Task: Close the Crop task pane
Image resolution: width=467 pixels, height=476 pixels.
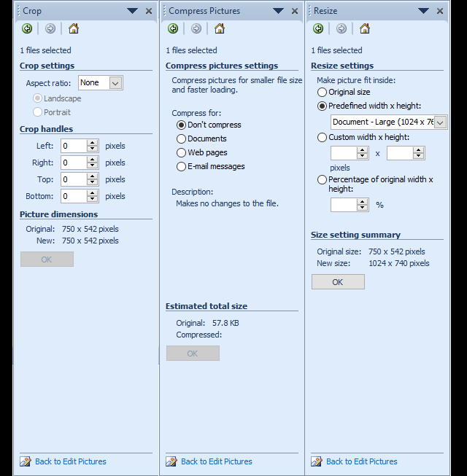Action: 149,11
